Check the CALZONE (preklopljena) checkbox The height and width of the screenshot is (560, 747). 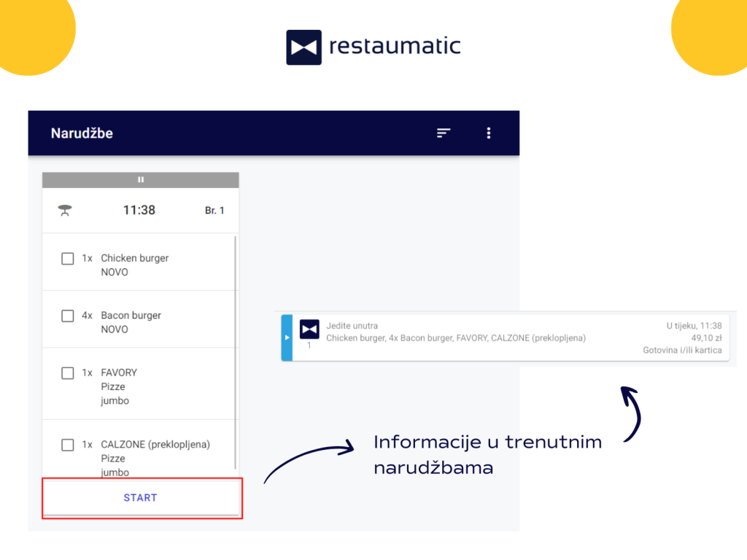pyautogui.click(x=68, y=445)
